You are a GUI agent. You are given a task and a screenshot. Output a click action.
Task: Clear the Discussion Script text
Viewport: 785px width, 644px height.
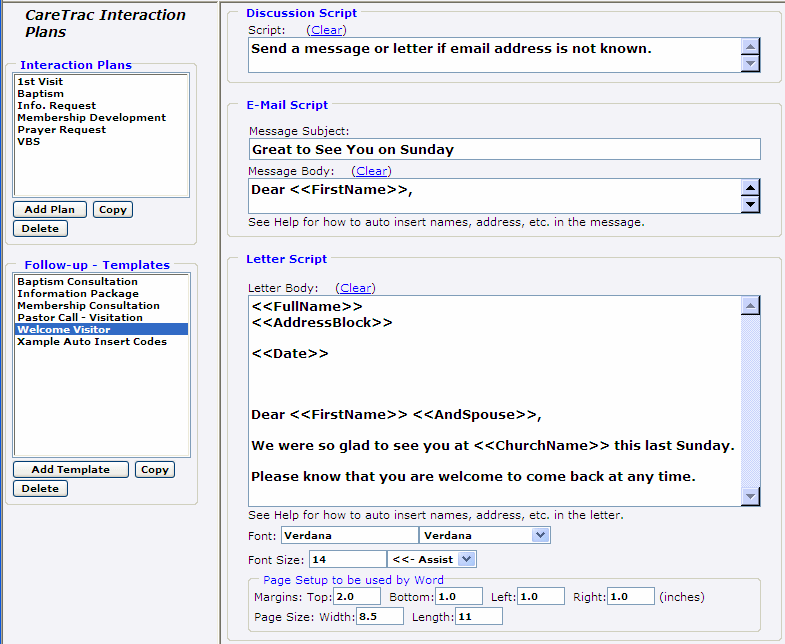(325, 30)
